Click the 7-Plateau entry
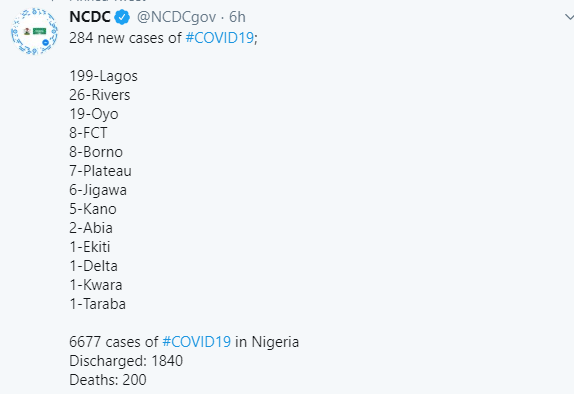 tap(100, 171)
